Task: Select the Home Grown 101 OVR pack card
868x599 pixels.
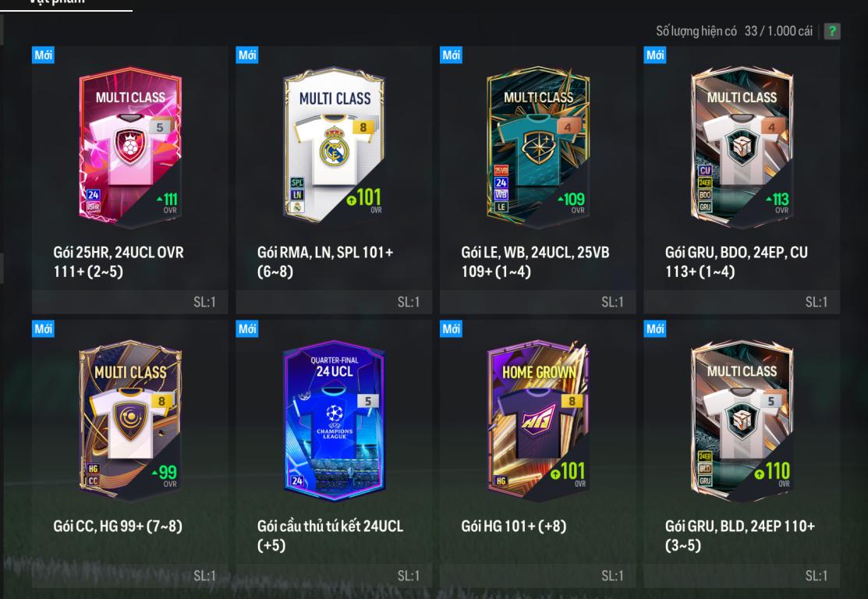Action: pyautogui.click(x=538, y=420)
